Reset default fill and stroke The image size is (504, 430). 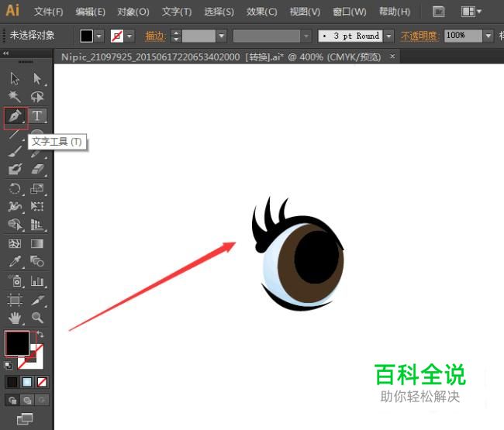[x=9, y=366]
